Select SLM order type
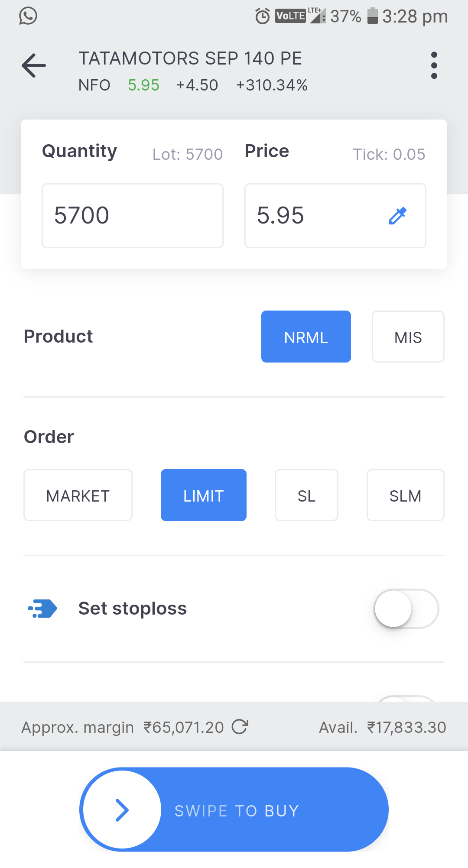Screen dimensions: 468x868 pos(405,495)
